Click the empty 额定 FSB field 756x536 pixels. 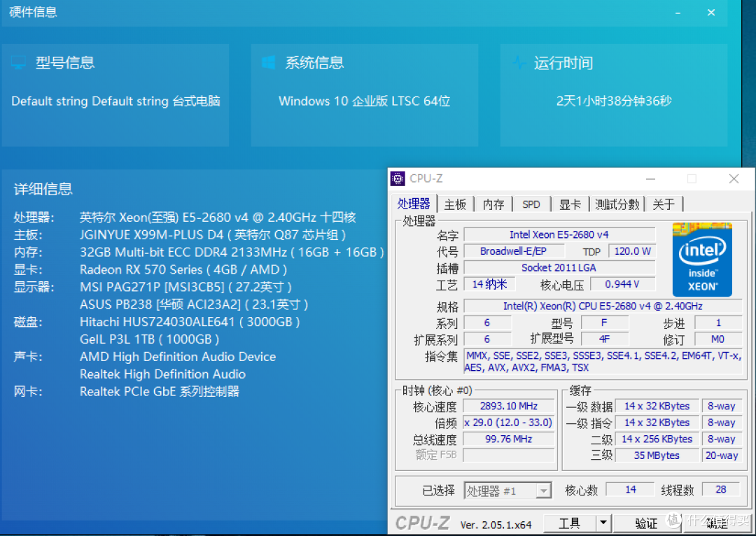(509, 455)
